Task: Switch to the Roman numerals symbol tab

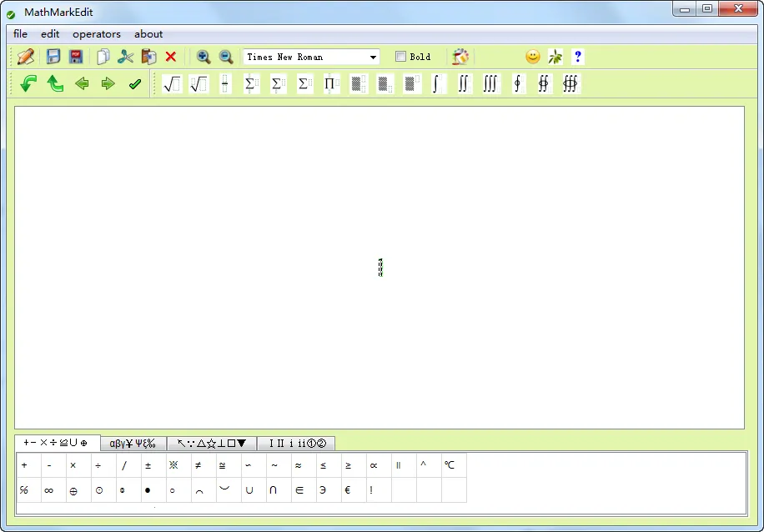Action: tap(296, 443)
